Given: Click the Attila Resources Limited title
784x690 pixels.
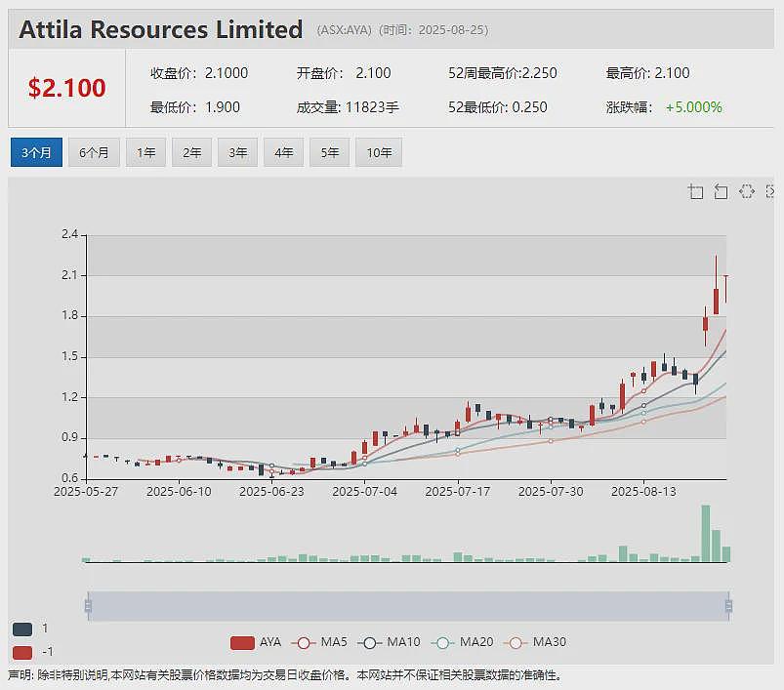Looking at the screenshot, I should [161, 29].
